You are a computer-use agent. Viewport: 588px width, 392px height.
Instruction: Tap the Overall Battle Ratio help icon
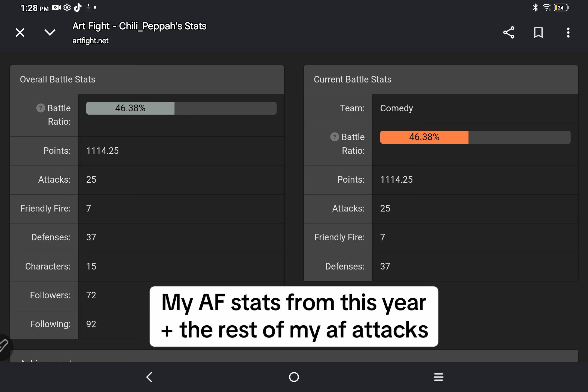tap(41, 108)
